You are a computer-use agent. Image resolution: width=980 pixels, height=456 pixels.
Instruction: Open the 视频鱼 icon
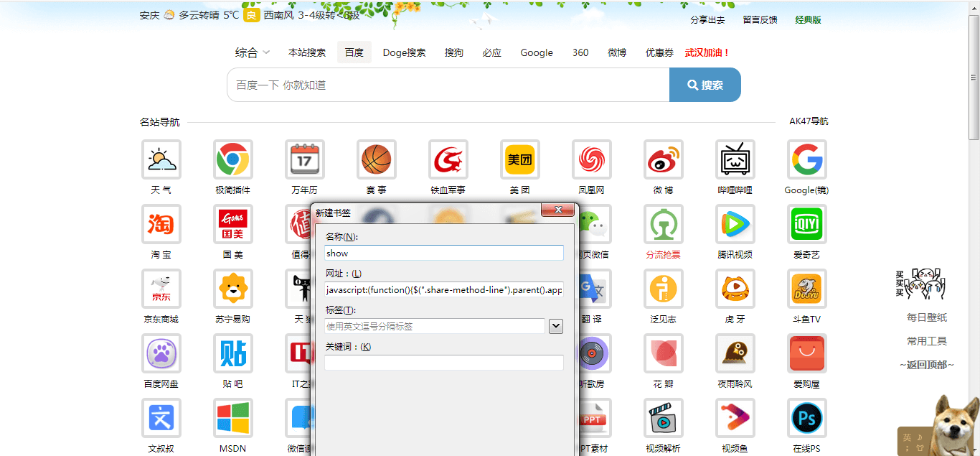(x=735, y=418)
